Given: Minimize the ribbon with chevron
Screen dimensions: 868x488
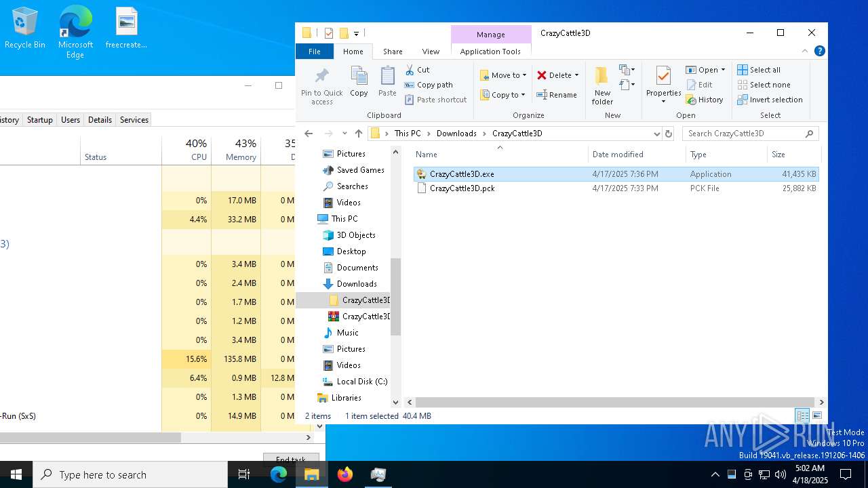Looking at the screenshot, I should tap(805, 51).
